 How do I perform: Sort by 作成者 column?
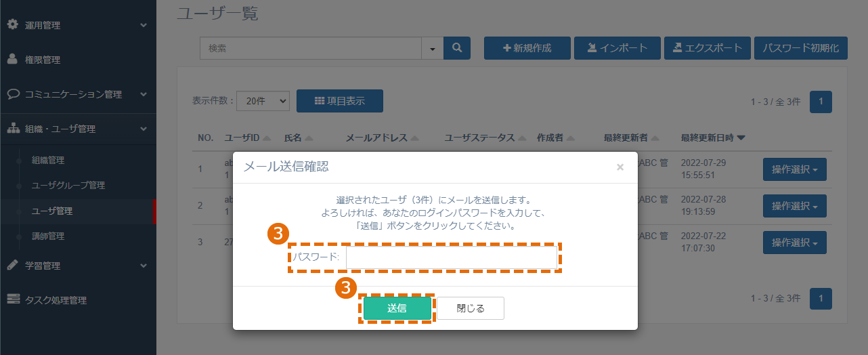[555, 138]
